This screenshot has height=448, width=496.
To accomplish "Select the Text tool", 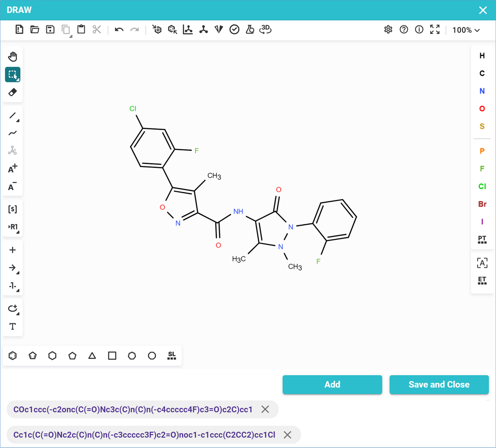I will 12,326.
